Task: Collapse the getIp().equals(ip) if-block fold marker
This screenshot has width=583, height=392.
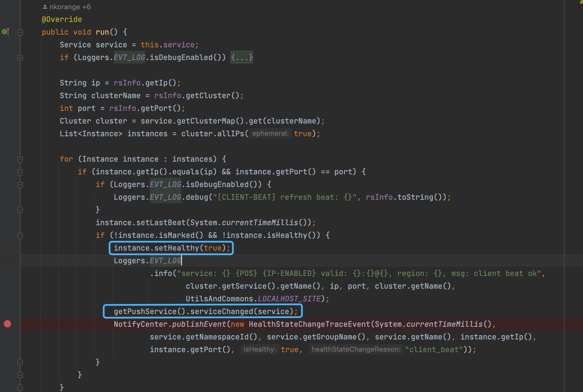Action: pyautogui.click(x=20, y=172)
